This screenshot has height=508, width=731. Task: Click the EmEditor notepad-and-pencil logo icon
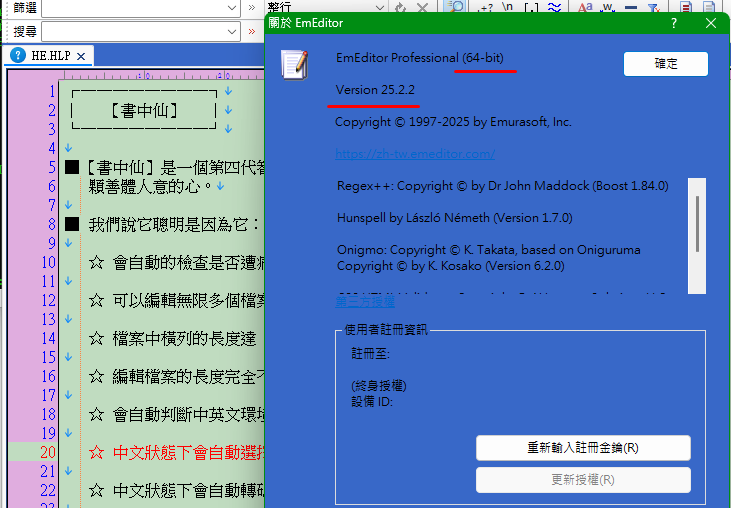295,64
